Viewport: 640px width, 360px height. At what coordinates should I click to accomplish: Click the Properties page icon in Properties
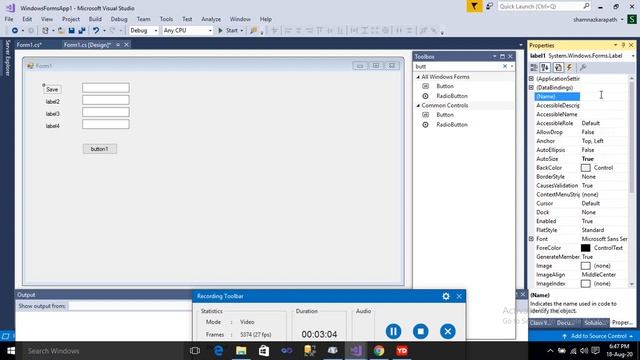coord(558,68)
